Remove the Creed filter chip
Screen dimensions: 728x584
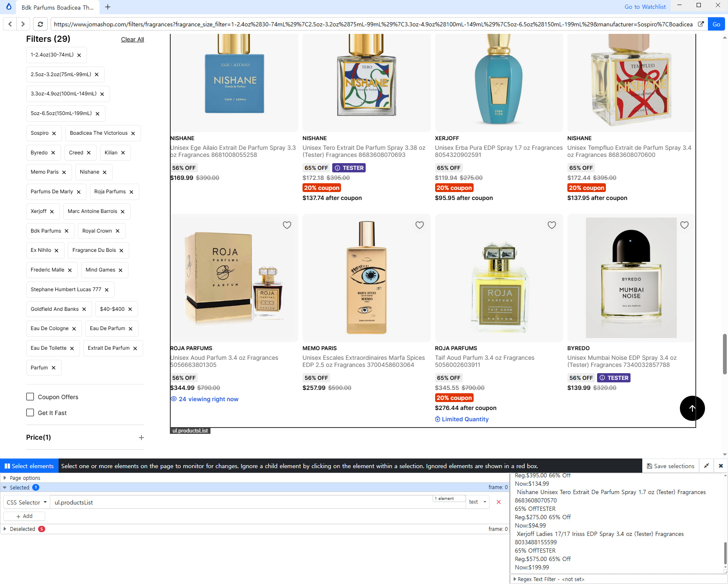click(x=89, y=153)
